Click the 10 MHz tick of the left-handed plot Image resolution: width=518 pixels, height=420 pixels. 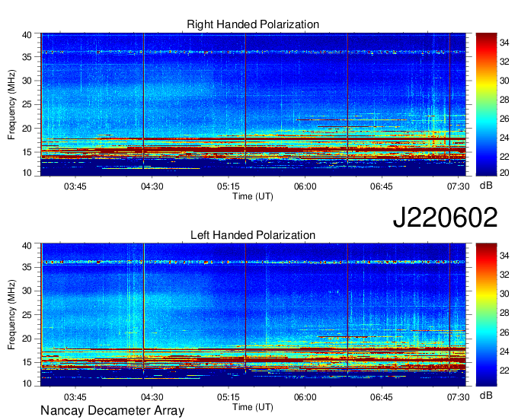(x=27, y=383)
